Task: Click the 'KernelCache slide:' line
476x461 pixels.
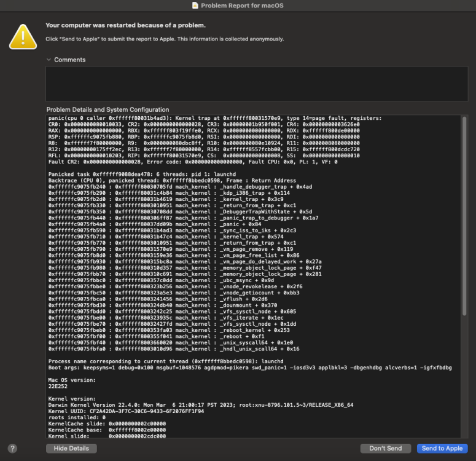Action: point(107,424)
